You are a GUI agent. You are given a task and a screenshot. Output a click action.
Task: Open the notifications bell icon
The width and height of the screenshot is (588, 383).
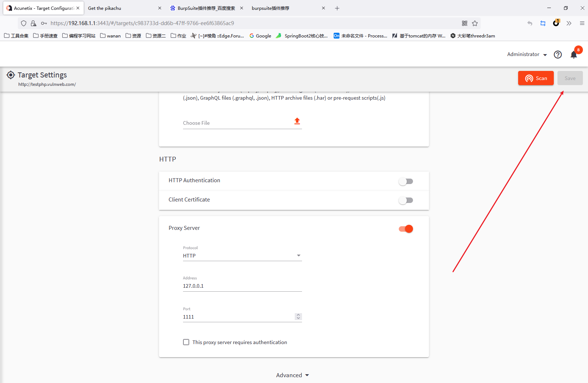573,55
